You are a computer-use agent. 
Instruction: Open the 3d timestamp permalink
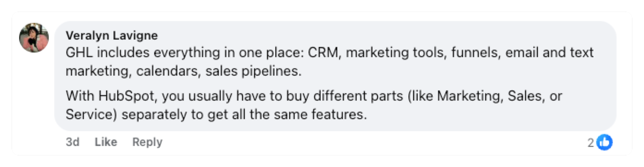point(73,142)
